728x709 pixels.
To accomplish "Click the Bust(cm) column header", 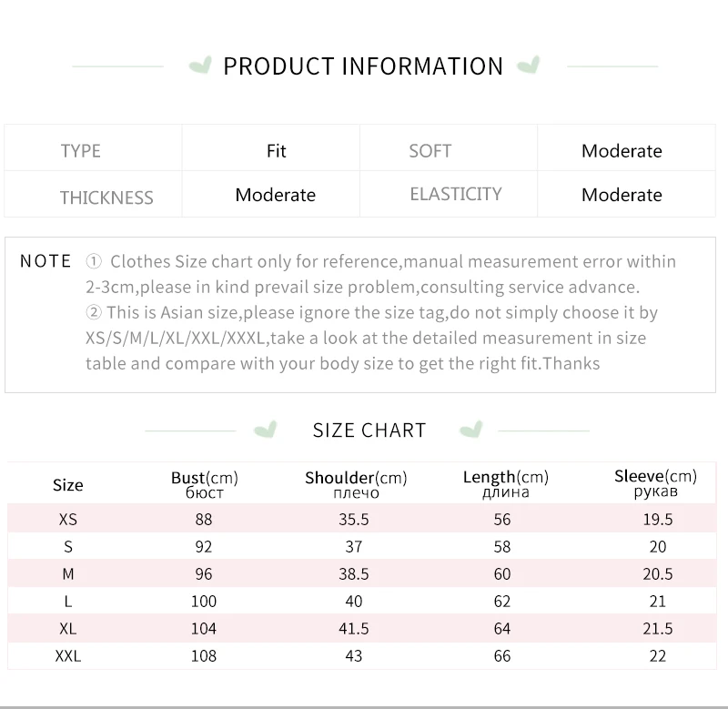I will pos(204,484).
